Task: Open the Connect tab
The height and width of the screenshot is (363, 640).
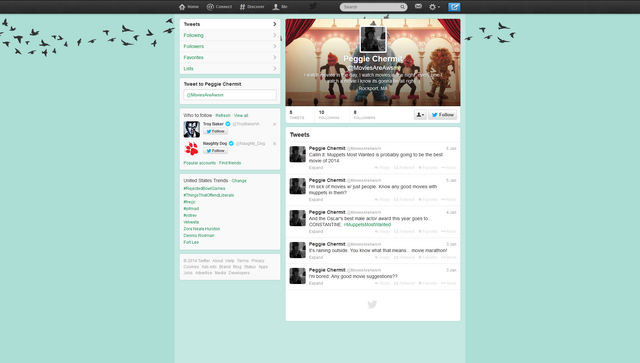Action: point(219,7)
